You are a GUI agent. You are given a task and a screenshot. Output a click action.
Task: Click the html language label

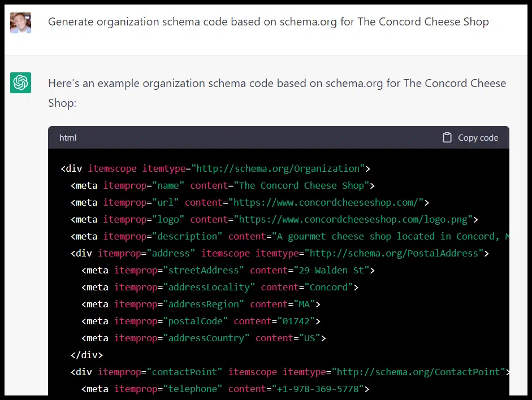coord(68,137)
